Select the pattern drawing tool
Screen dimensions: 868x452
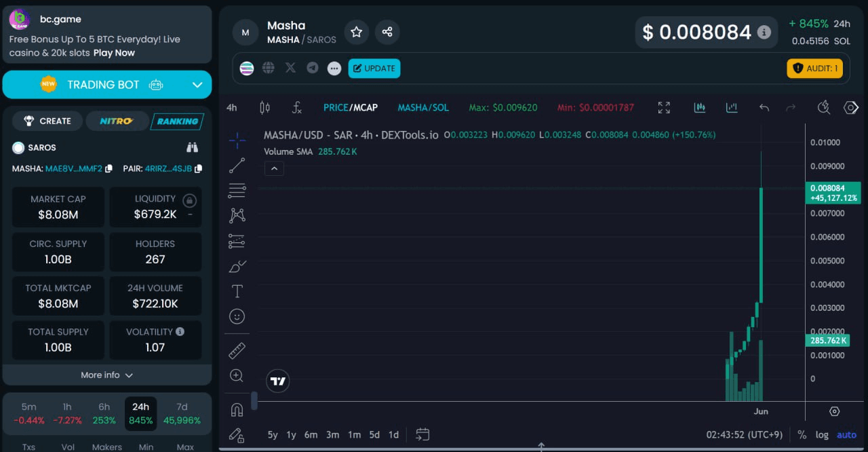[x=237, y=215]
